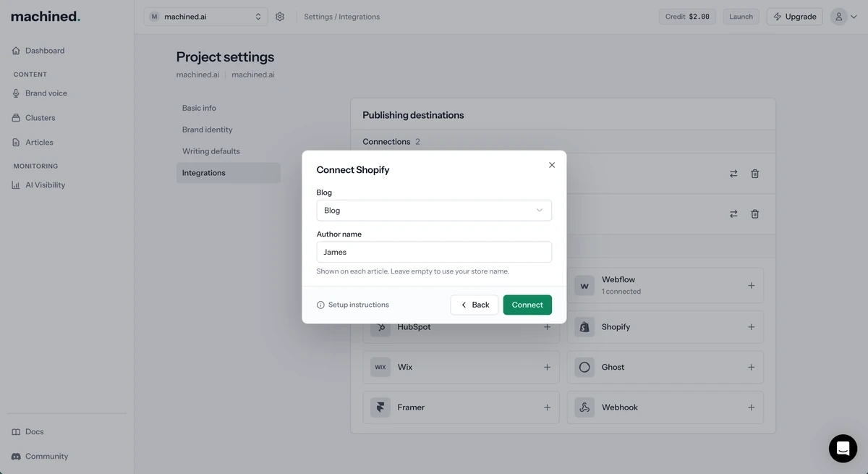
Task: Click the machined. logo
Action: [46, 16]
